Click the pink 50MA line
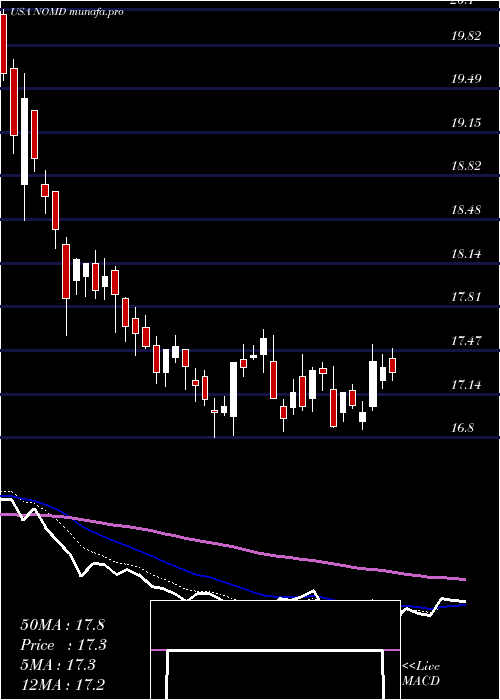500x700 pixels. [x=232, y=546]
